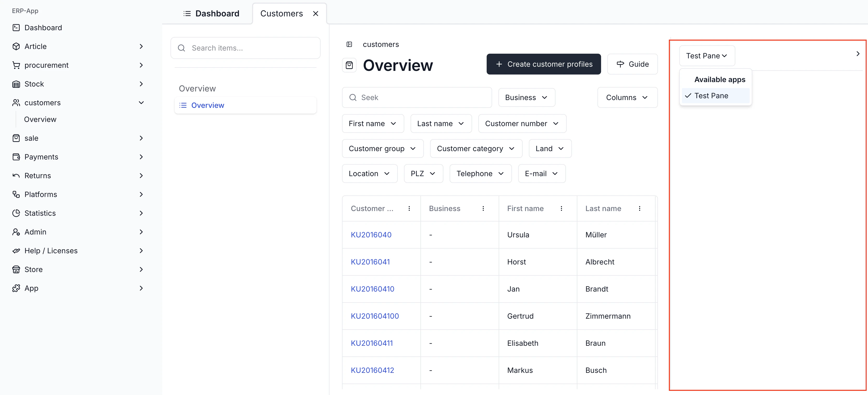Select the checked Test Pane app option
The height and width of the screenshot is (395, 868).
coord(711,96)
